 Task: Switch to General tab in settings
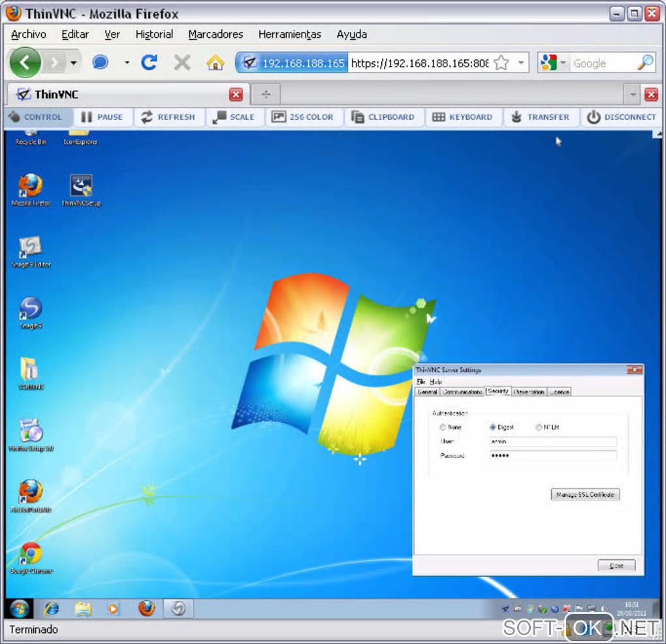(x=427, y=392)
